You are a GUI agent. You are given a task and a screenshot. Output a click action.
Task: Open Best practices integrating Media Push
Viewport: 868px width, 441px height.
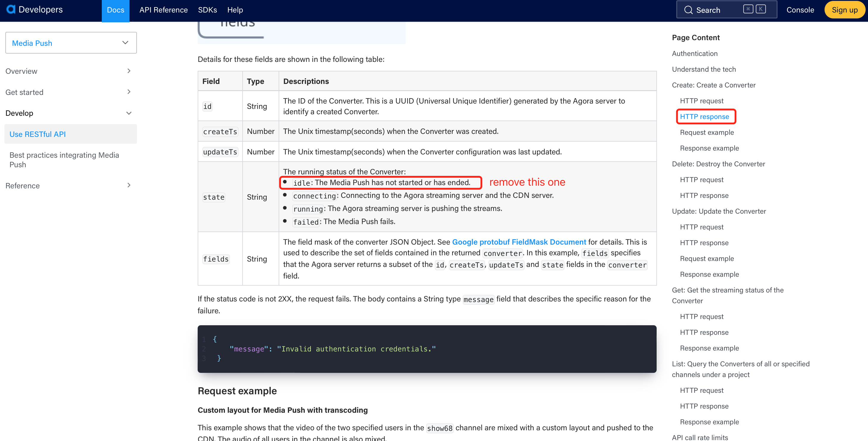64,160
